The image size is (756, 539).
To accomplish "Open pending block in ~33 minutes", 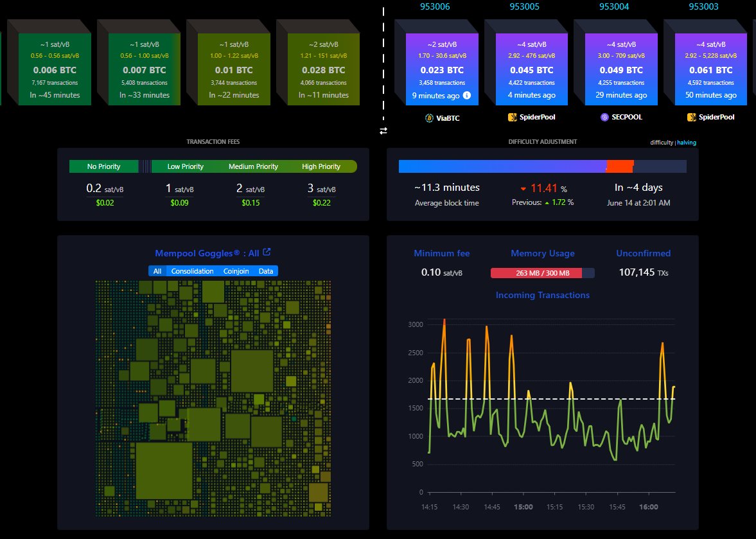I will (144, 69).
